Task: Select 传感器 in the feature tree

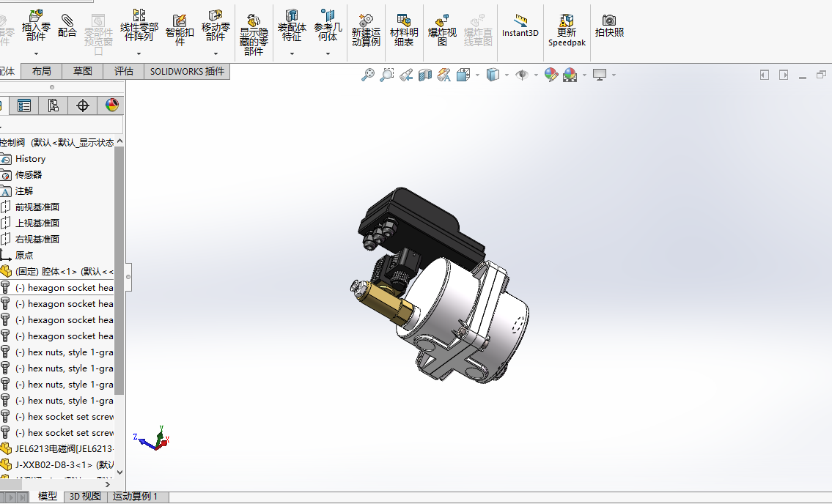Action: (x=28, y=174)
